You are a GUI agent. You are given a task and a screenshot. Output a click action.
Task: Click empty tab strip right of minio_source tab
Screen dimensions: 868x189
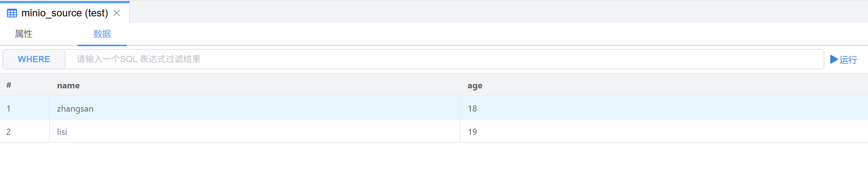pyautogui.click(x=472, y=12)
